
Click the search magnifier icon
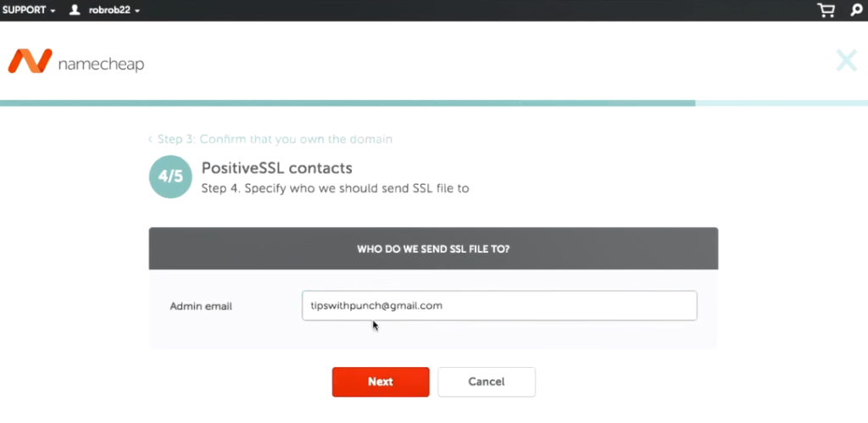pyautogui.click(x=856, y=10)
